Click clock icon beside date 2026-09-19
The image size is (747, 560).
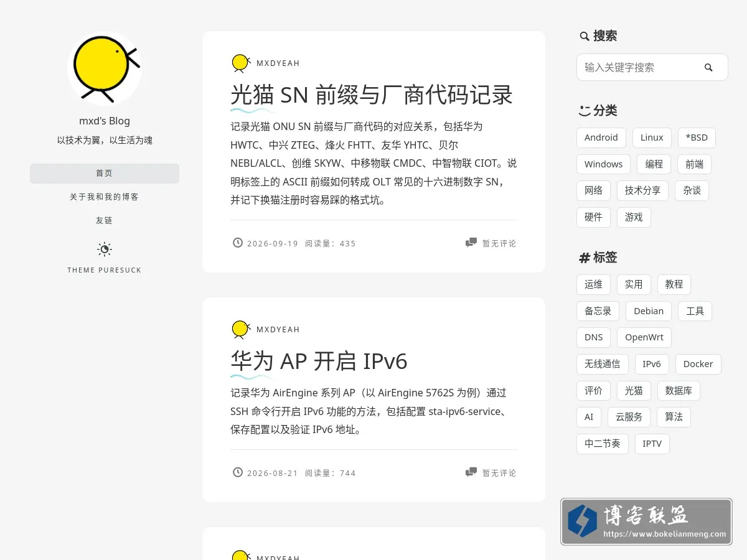238,243
